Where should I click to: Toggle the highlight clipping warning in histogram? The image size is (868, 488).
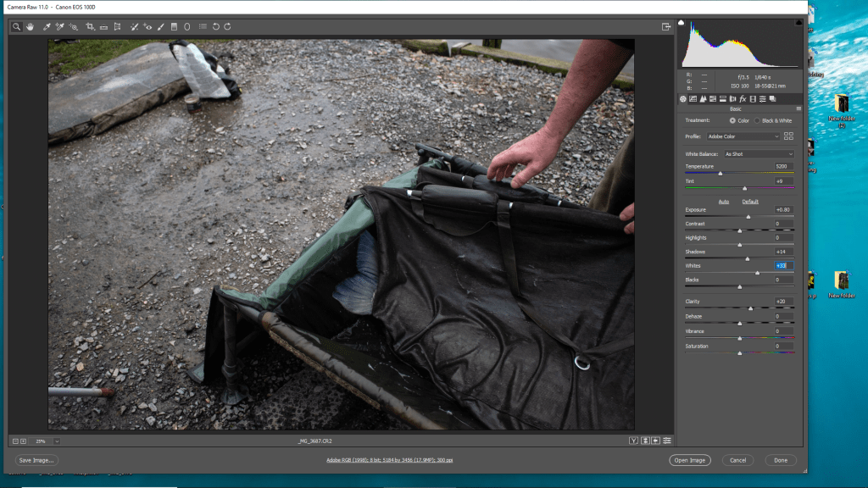click(x=798, y=23)
